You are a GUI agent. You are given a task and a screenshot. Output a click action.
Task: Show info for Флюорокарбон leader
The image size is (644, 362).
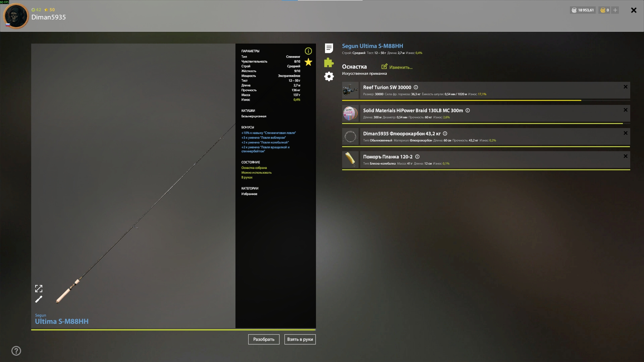445,133
